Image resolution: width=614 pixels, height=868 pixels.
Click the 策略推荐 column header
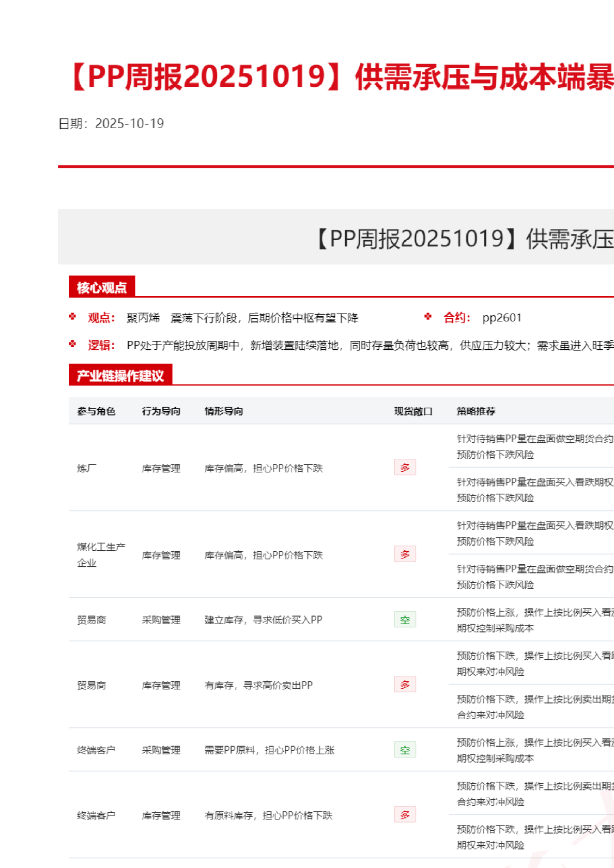(x=476, y=411)
